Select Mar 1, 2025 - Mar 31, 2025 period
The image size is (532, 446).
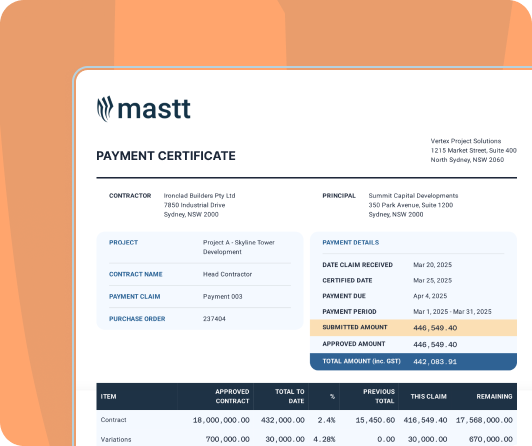pos(452,311)
